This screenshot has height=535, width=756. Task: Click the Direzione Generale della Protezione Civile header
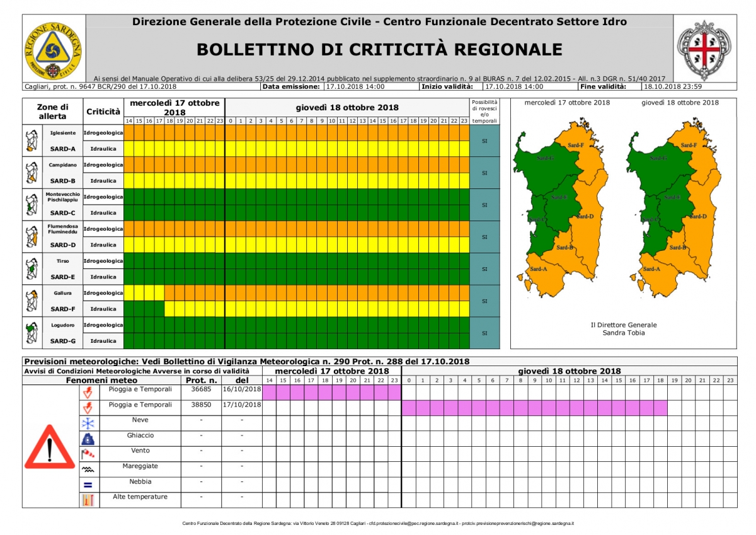(x=379, y=21)
